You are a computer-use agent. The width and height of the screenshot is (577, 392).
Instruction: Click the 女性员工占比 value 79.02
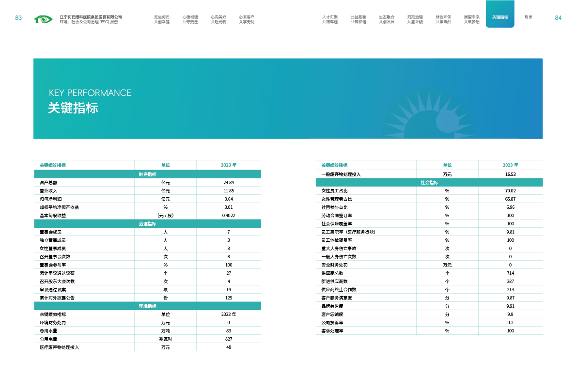[x=510, y=191]
